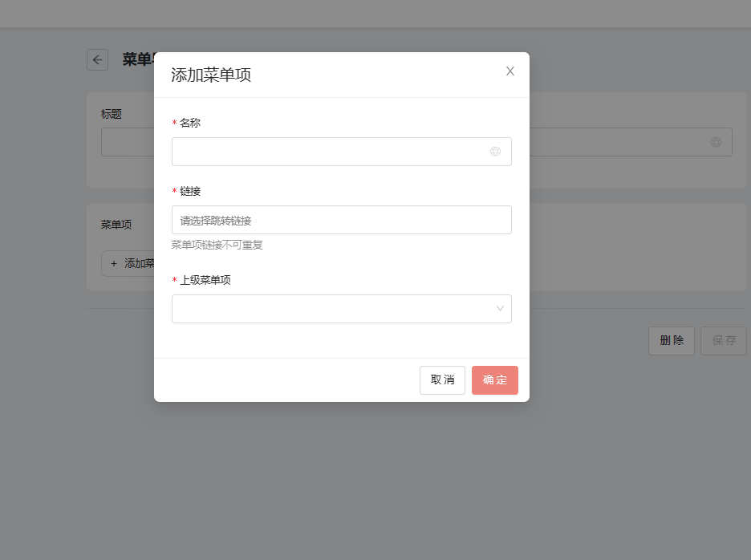Close the 添加菜单项 dialog with X
Image resolution: width=751 pixels, height=560 pixels.
click(510, 71)
